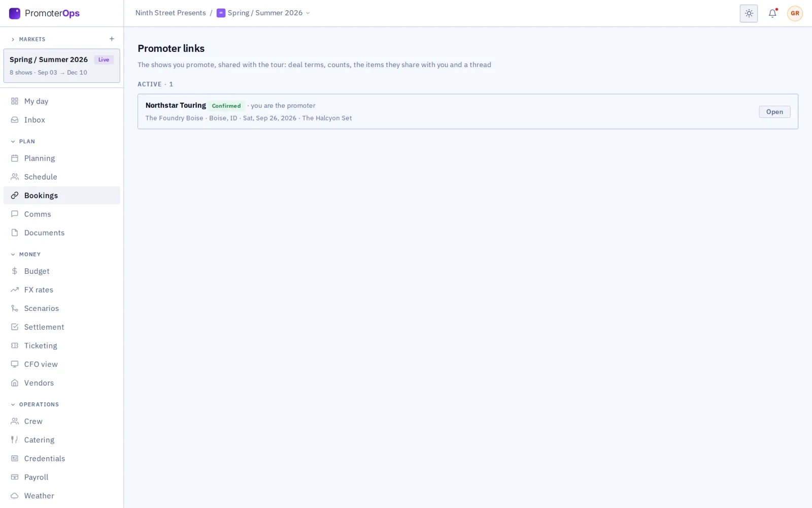The width and height of the screenshot is (812, 508).
Task: Click the Budget dollar sign icon
Action: pyautogui.click(x=15, y=271)
